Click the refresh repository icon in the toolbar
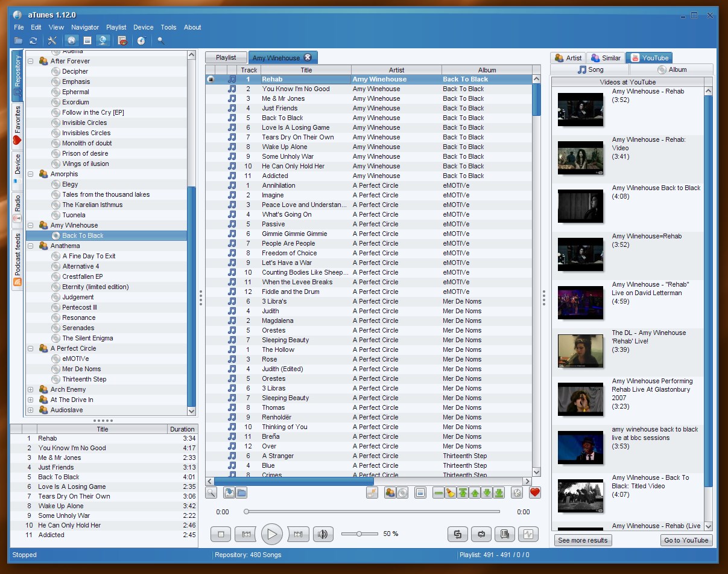Image resolution: width=728 pixels, height=574 pixels. tap(34, 40)
